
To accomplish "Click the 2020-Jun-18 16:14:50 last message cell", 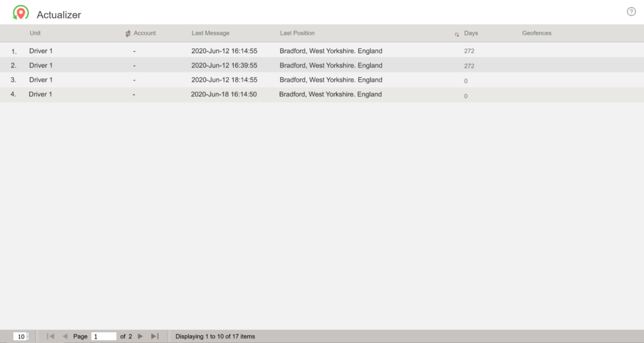I will [x=224, y=95].
